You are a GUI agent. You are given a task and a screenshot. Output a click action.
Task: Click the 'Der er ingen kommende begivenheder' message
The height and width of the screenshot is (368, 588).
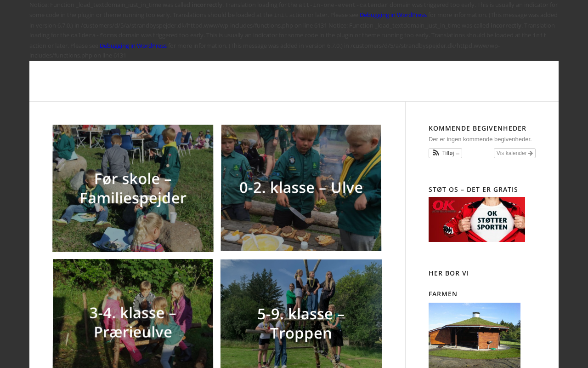[480, 139]
